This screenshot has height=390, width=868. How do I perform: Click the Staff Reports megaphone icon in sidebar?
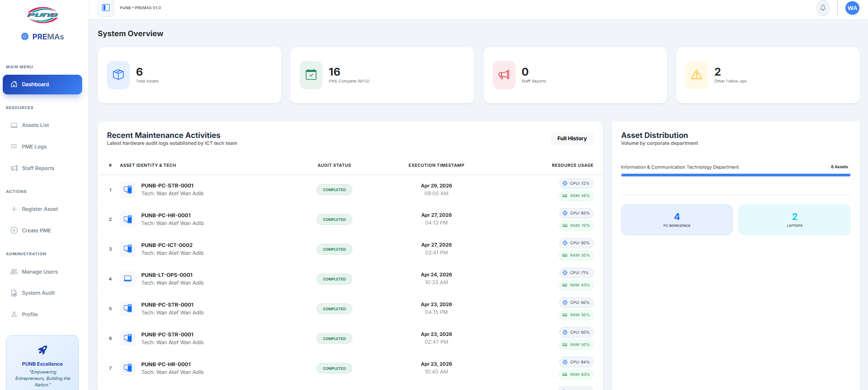14,168
